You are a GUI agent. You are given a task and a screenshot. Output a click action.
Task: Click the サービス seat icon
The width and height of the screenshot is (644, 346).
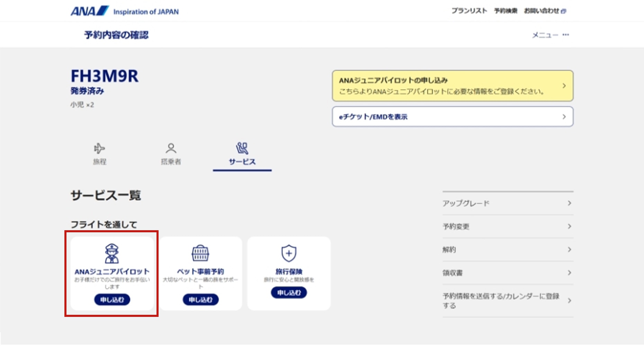tap(242, 148)
